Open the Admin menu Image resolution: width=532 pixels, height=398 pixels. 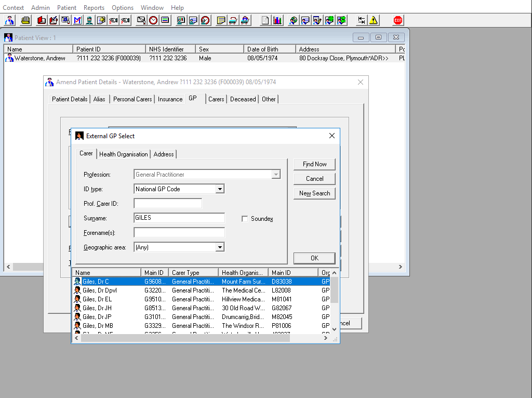pyautogui.click(x=41, y=7)
